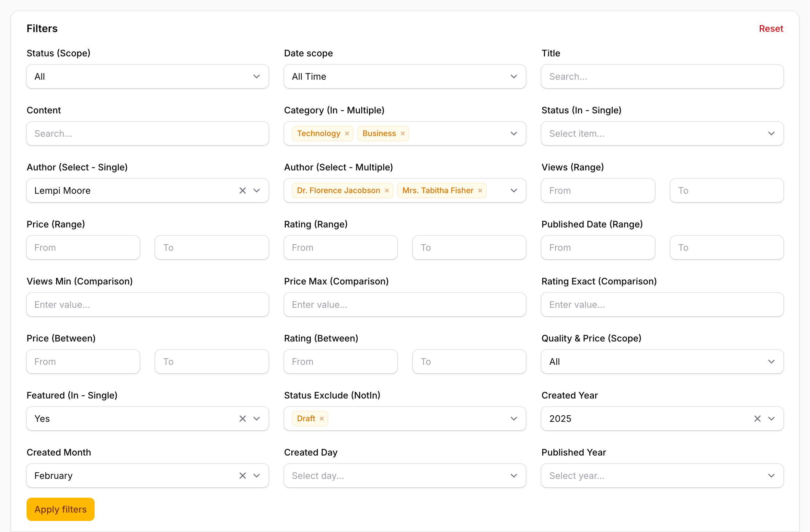Remove Draft tag from Status Exclude

[321, 419]
